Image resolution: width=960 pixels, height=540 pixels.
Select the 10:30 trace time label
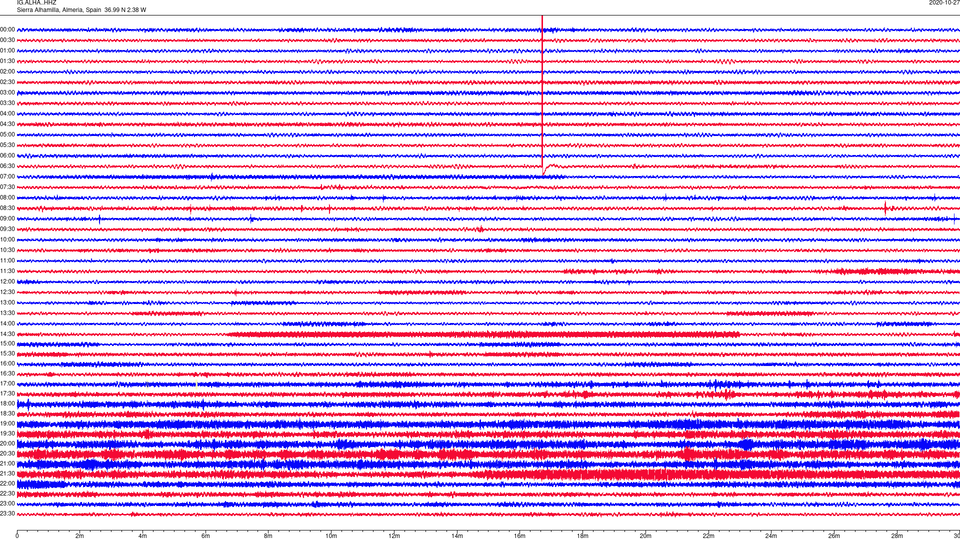[7, 250]
